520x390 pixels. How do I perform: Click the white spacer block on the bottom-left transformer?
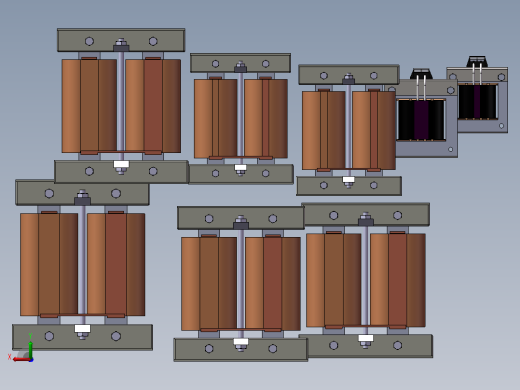tap(82, 329)
